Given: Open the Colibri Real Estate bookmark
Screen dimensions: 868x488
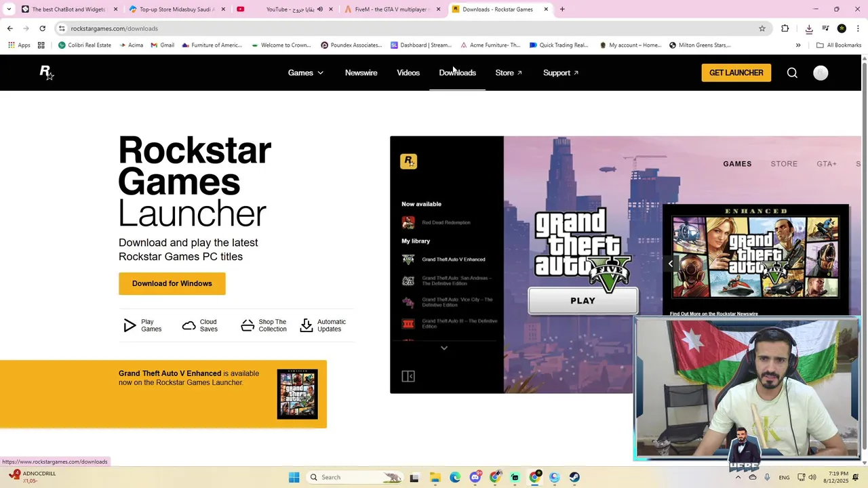Looking at the screenshot, I should click(85, 45).
